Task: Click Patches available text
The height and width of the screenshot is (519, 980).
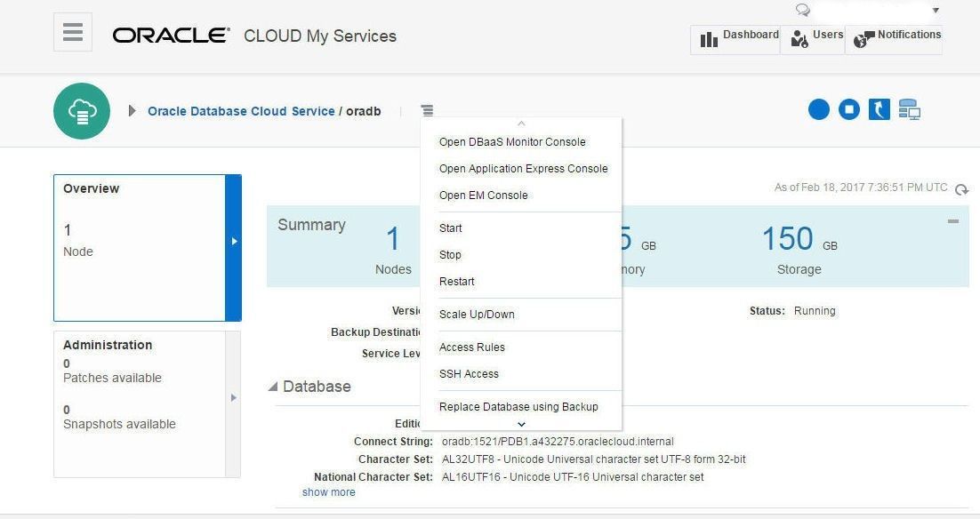Action: 112,378
